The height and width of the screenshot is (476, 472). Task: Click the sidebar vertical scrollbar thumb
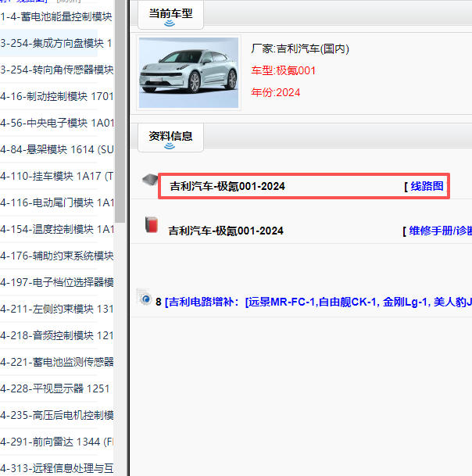tap(120, 111)
